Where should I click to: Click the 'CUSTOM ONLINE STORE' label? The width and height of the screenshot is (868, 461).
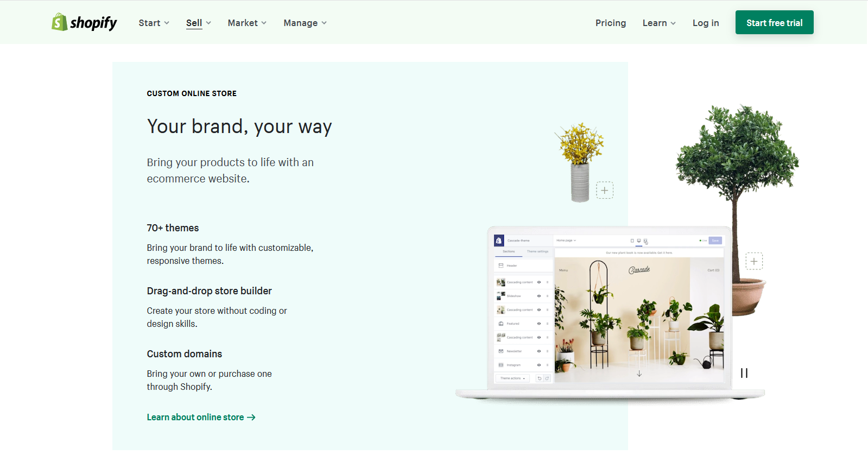pyautogui.click(x=192, y=93)
